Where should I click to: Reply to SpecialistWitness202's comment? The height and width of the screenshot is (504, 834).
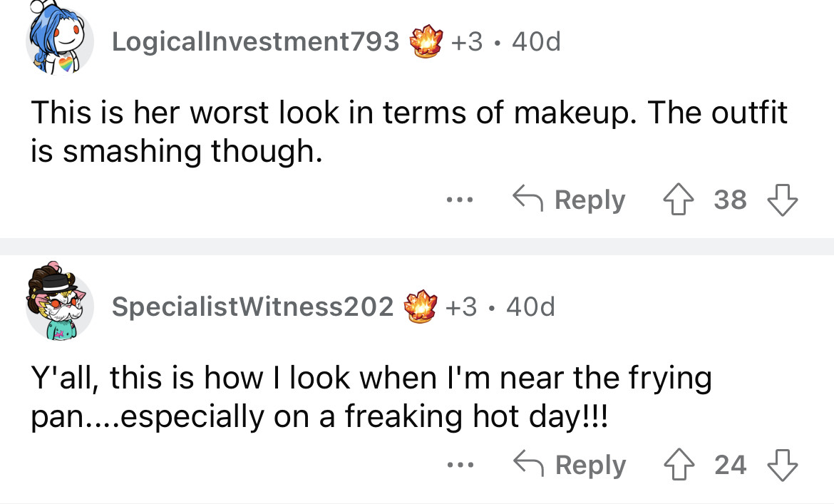[569, 466]
